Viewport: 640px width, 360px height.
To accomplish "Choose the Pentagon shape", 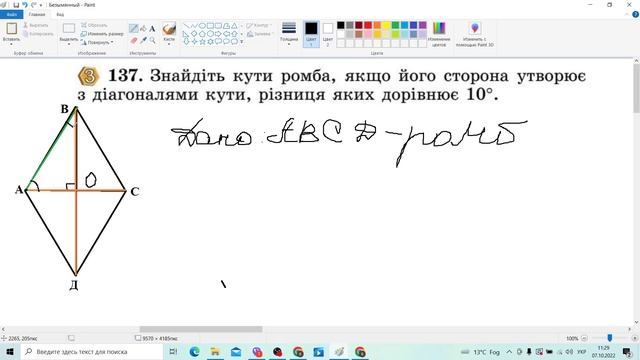I will (202, 33).
